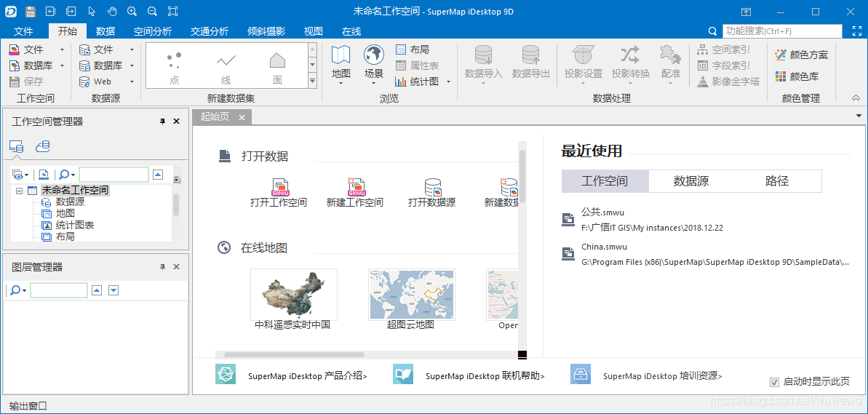Collapse the ribbon with the chevron arrow

(856, 98)
